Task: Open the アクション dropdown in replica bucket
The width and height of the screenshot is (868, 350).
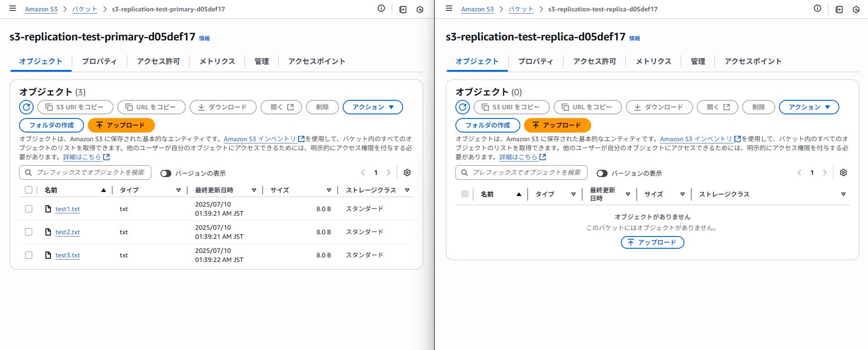Action: coord(809,107)
